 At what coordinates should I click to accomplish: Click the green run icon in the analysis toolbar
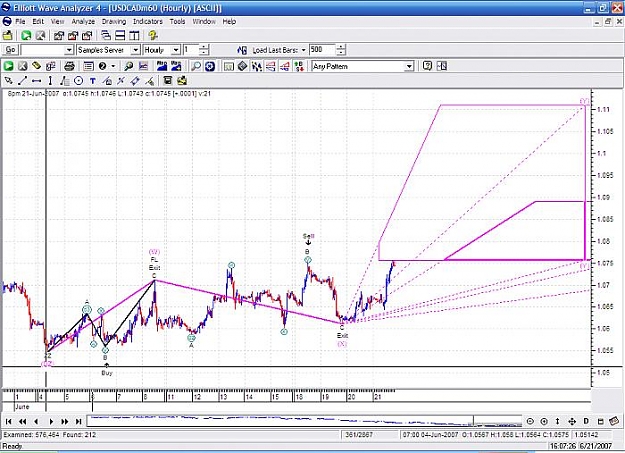pos(8,66)
